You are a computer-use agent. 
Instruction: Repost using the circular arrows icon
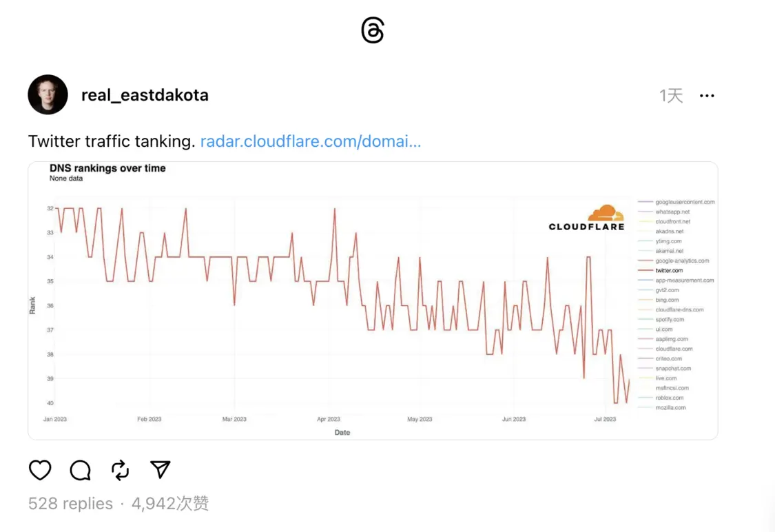(120, 470)
